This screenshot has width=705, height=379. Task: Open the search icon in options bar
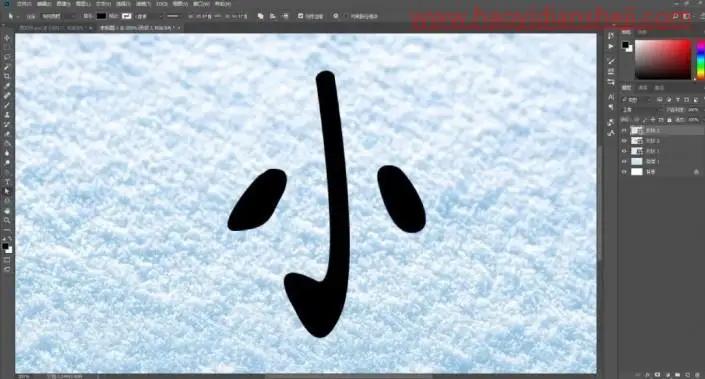point(675,16)
